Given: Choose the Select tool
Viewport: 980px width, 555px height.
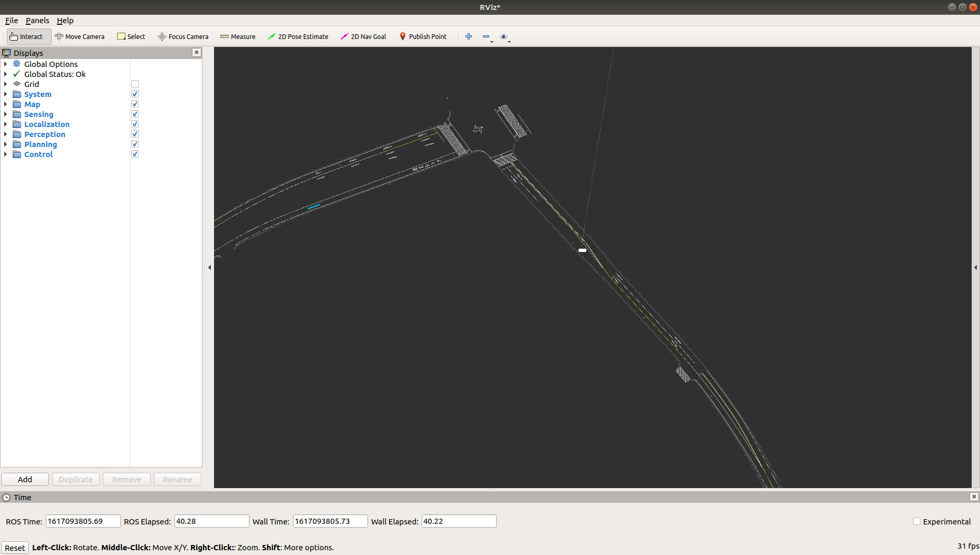Looking at the screenshot, I should (x=130, y=36).
